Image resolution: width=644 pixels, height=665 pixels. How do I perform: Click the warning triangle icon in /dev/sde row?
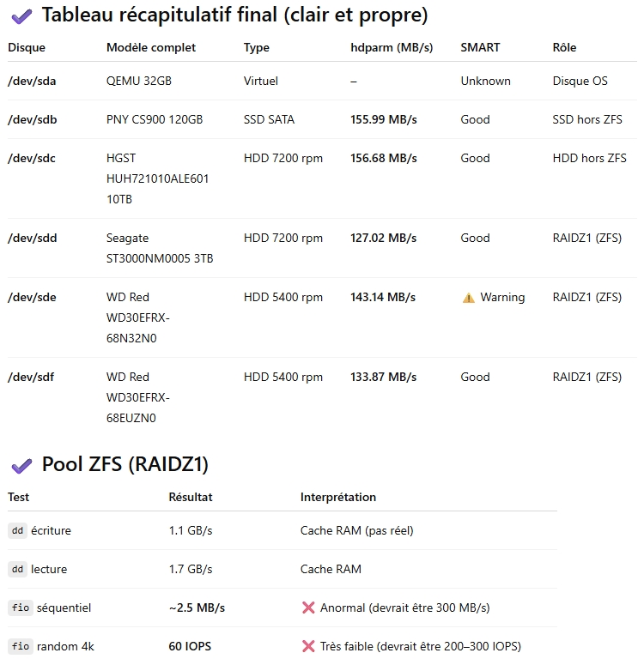click(468, 298)
